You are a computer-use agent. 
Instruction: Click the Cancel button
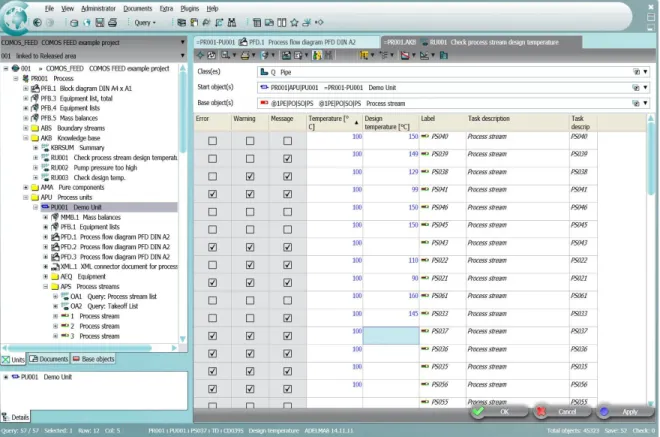(x=562, y=412)
